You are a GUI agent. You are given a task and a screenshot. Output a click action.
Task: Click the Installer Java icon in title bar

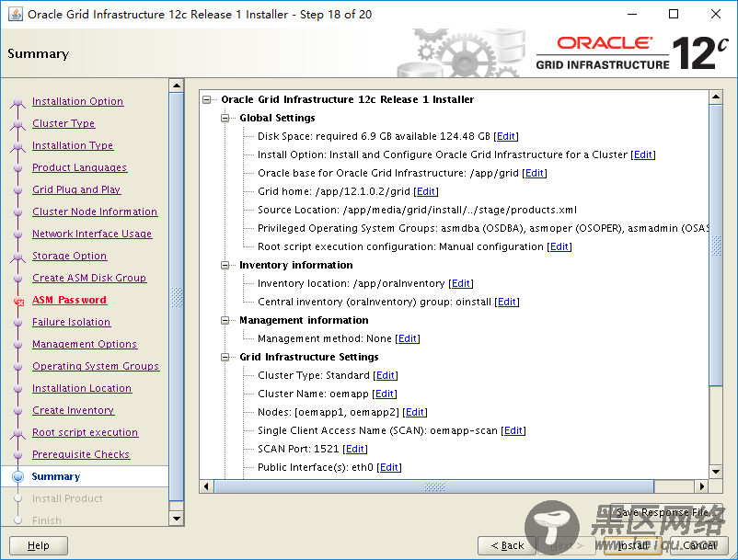(16, 14)
